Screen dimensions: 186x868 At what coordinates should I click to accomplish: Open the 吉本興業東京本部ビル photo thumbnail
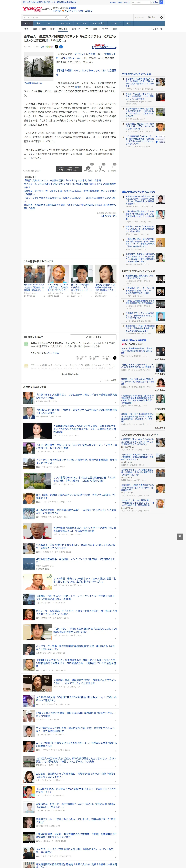(x=39, y=66)
